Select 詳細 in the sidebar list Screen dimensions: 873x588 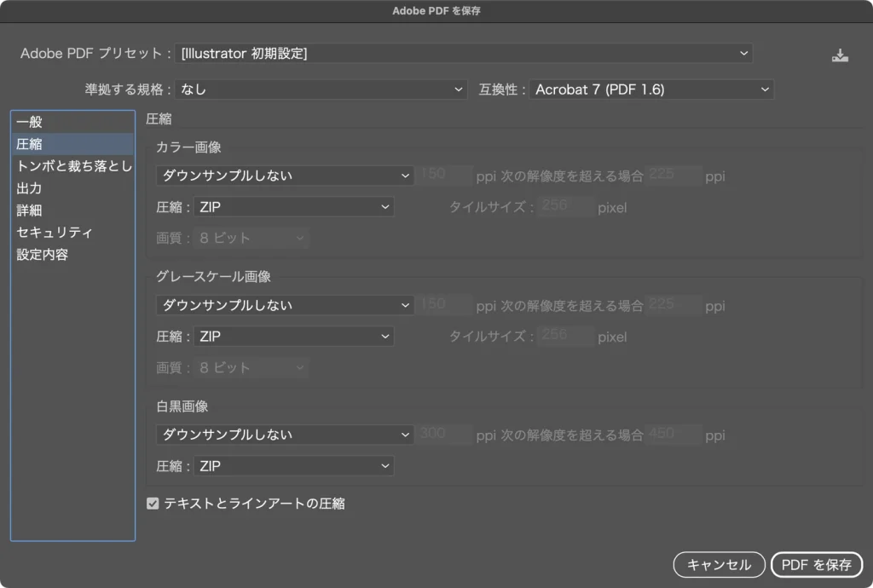tap(72, 210)
